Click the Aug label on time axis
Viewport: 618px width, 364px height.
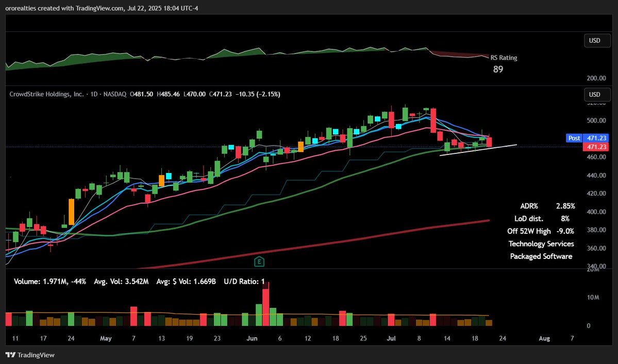(x=544, y=338)
